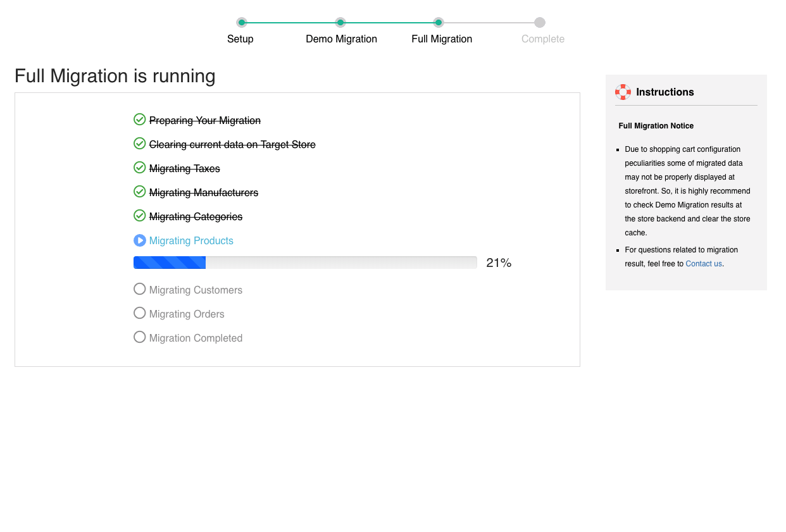Image resolution: width=786 pixels, height=532 pixels.
Task: Click the Complete step circle in the wizard
Action: click(539, 23)
